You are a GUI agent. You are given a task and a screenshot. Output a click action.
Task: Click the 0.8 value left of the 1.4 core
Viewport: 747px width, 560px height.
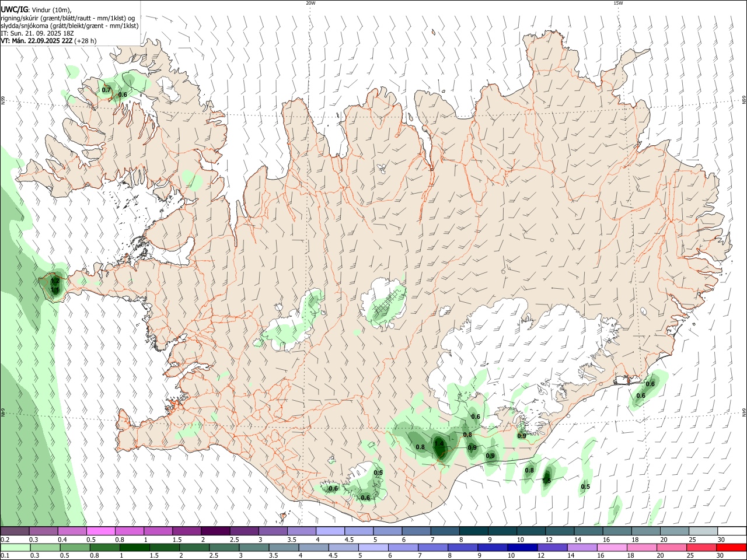(x=420, y=447)
